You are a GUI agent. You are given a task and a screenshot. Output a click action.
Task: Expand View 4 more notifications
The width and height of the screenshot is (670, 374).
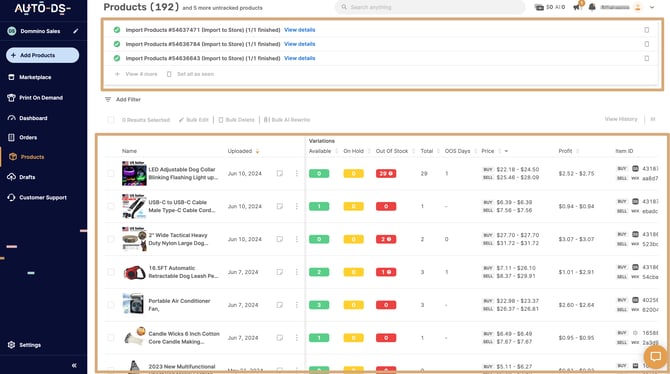click(x=136, y=74)
